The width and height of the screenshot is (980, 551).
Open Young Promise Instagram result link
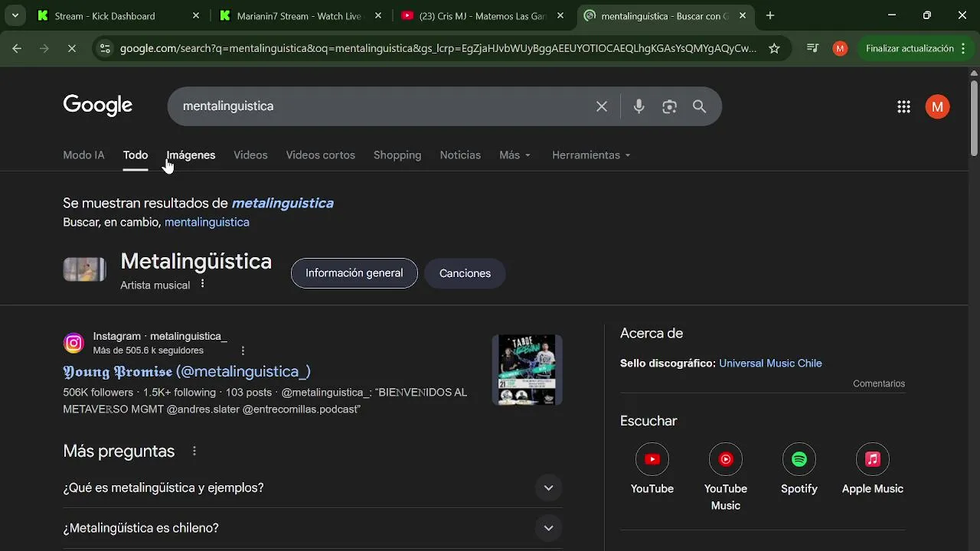(x=187, y=372)
